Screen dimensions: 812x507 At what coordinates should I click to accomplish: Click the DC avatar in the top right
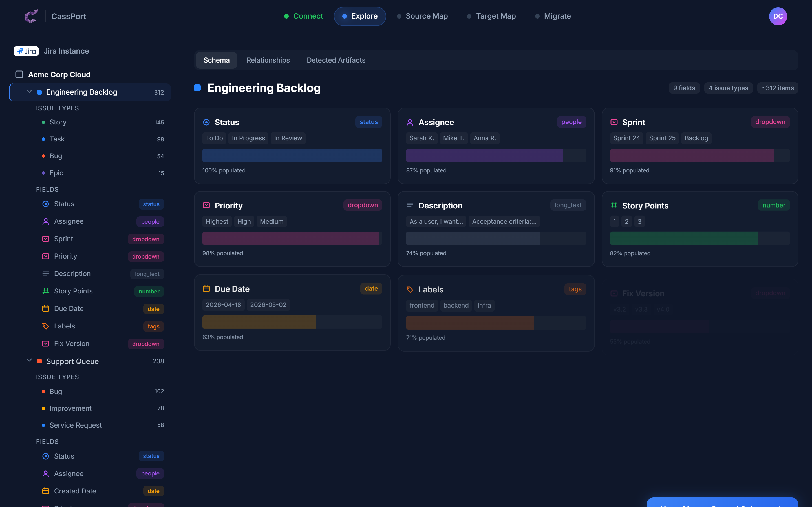778,16
